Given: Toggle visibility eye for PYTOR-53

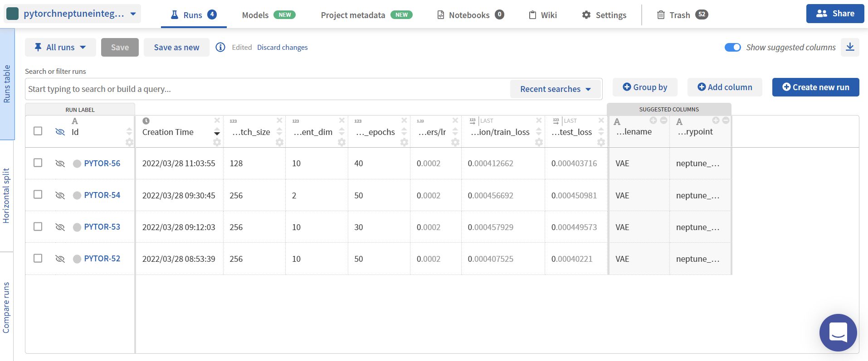Looking at the screenshot, I should pos(60,227).
